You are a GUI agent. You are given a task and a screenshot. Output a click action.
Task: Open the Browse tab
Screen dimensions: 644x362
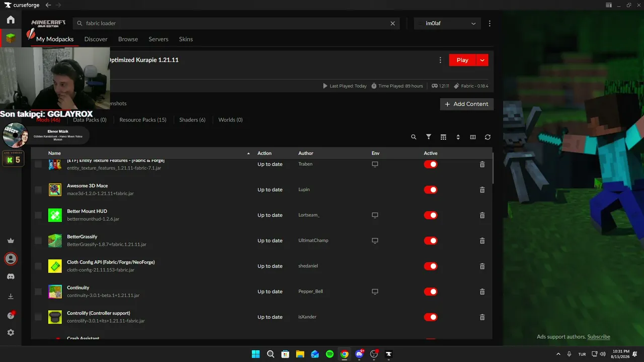pos(128,39)
